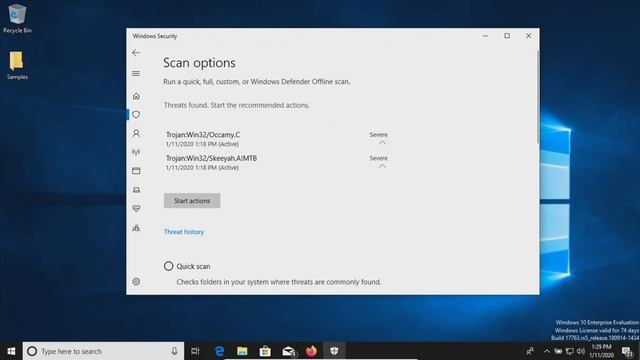The width and height of the screenshot is (640, 360).
Task: Open Microsoft Store from taskbar
Action: tap(265, 351)
